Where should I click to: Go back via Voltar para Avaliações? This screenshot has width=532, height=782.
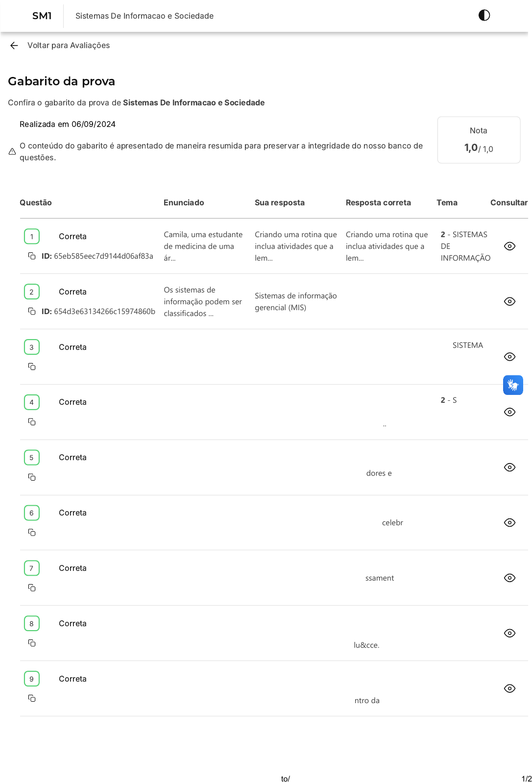point(68,46)
